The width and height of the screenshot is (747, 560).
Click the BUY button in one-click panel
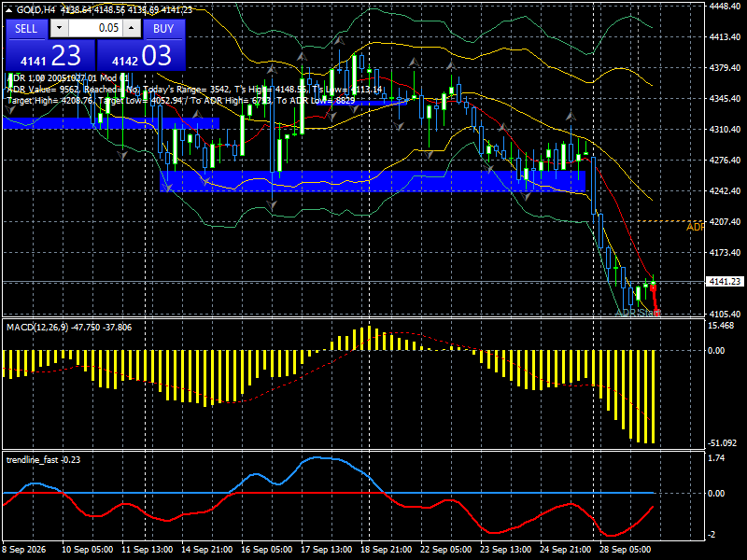pyautogui.click(x=163, y=29)
